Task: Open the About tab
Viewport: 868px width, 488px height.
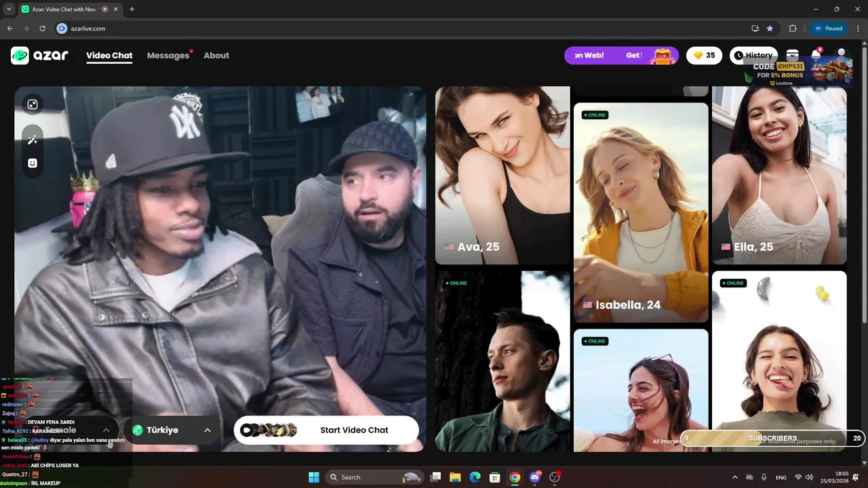Action: (x=216, y=56)
